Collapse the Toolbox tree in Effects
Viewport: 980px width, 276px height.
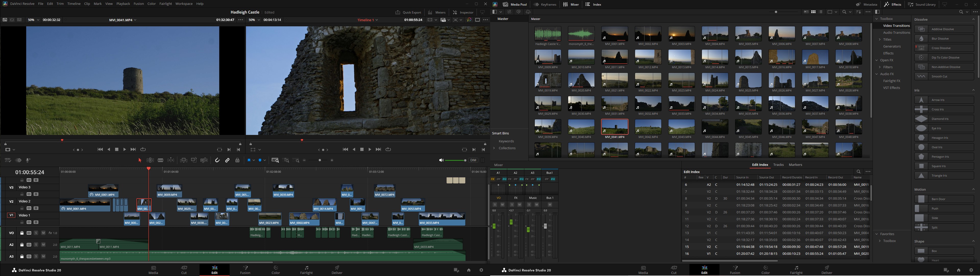coord(876,19)
